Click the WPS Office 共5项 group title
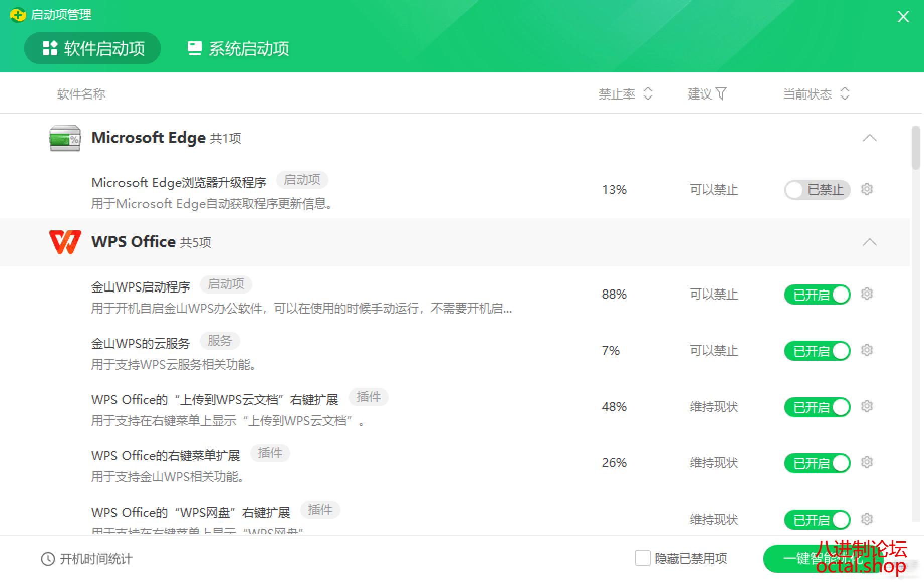The height and width of the screenshot is (583, 924). 151,242
